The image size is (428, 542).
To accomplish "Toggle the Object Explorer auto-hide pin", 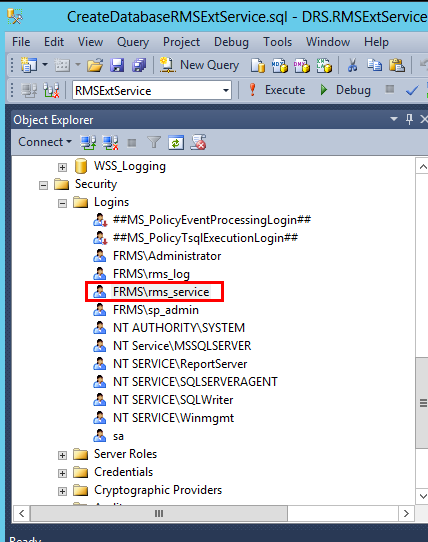I will tap(409, 120).
